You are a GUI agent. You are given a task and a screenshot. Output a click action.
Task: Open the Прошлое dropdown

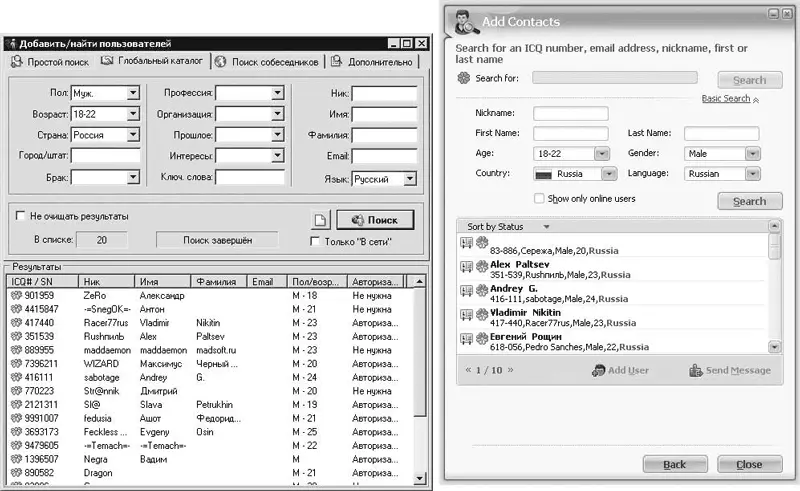pyautogui.click(x=278, y=135)
